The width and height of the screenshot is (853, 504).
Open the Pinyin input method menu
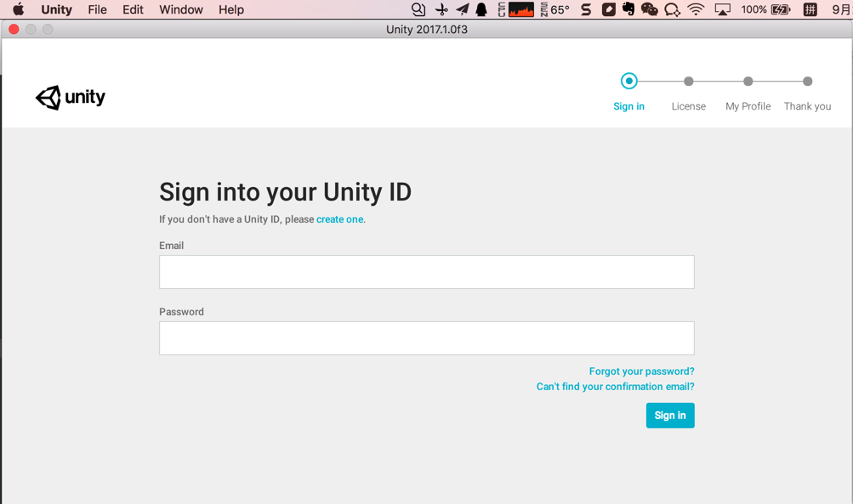coord(810,9)
